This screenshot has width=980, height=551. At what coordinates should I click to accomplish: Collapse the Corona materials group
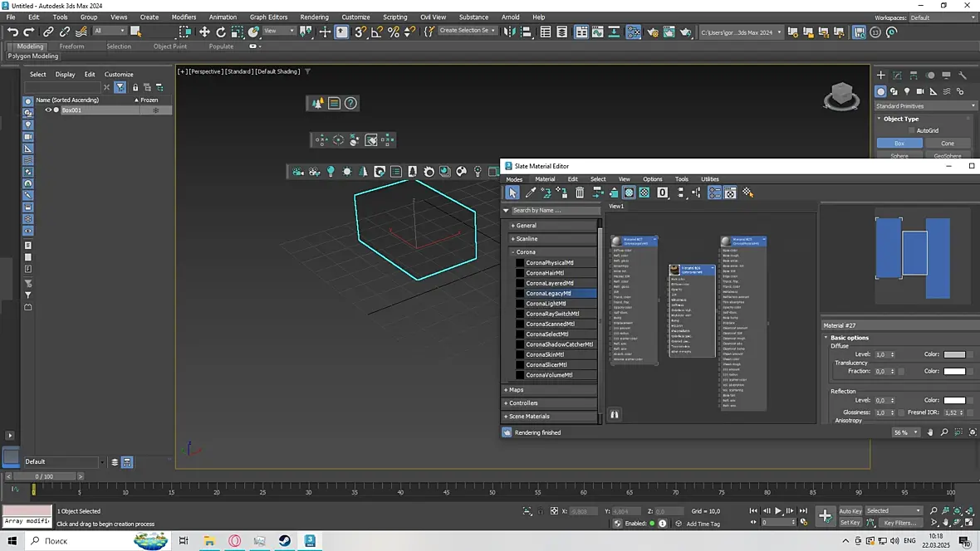click(525, 251)
